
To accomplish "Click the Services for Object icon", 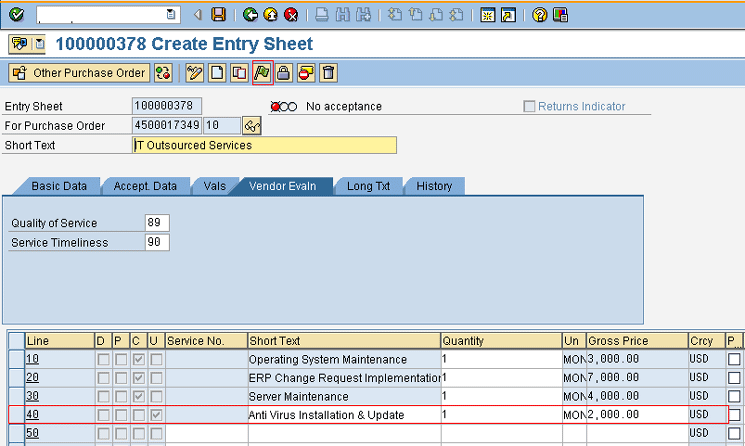I will [19, 44].
